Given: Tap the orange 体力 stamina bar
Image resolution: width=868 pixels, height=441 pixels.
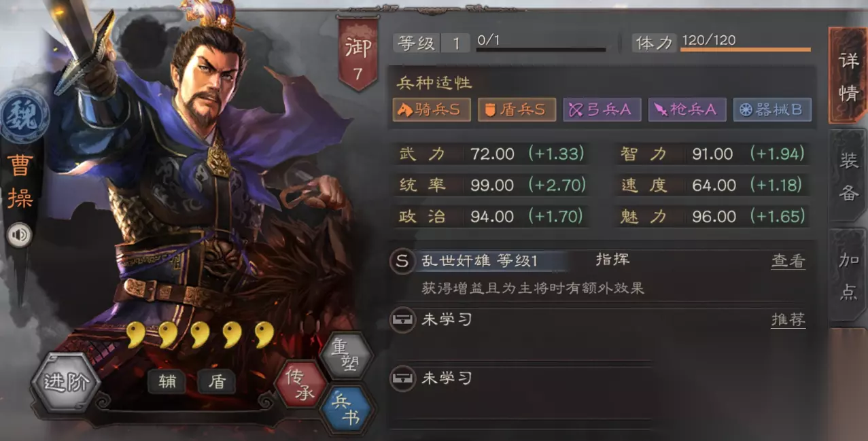Looking at the screenshot, I should 746,49.
